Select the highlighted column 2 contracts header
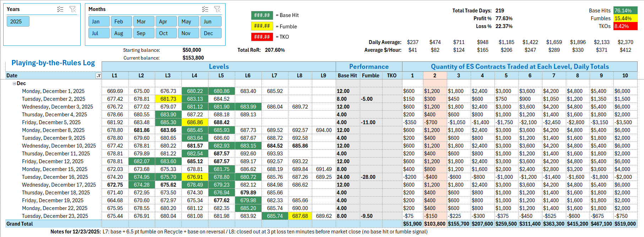This screenshot has height=237, width=644. (x=435, y=76)
